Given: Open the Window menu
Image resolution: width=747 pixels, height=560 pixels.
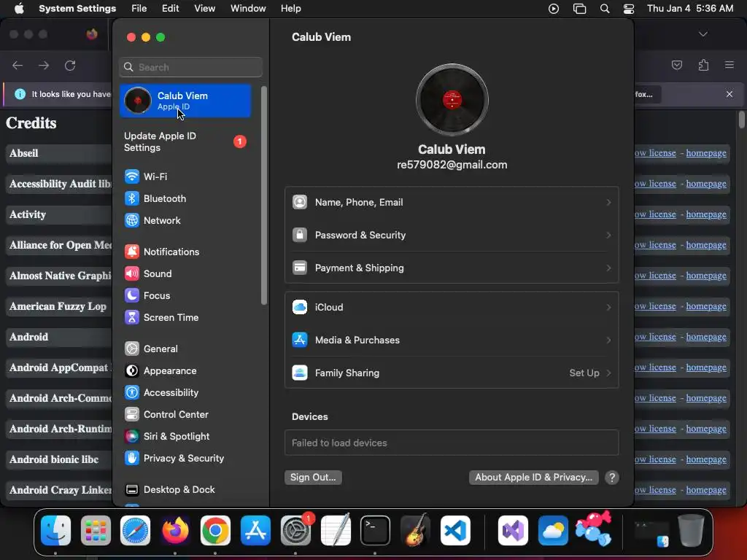Looking at the screenshot, I should 248,9.
